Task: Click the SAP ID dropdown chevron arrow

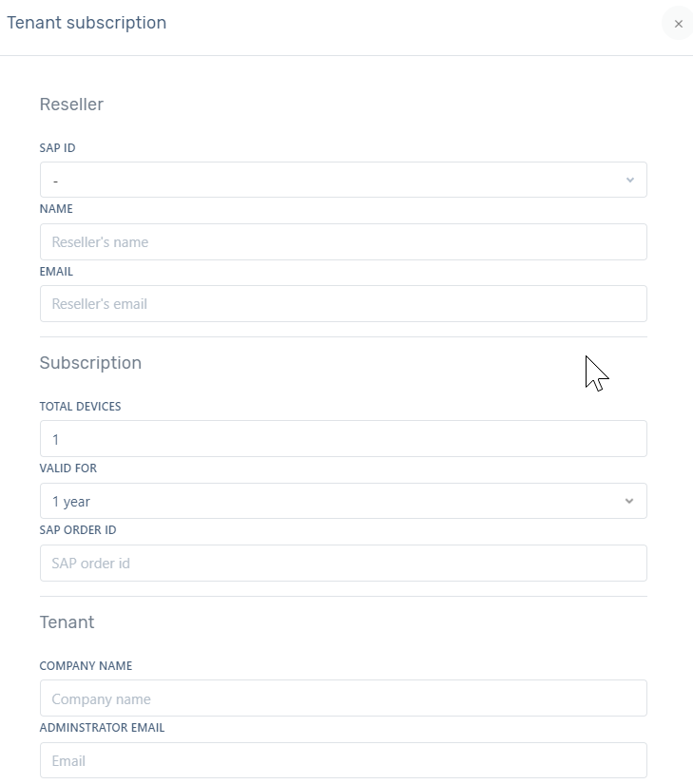Action: 629,180
